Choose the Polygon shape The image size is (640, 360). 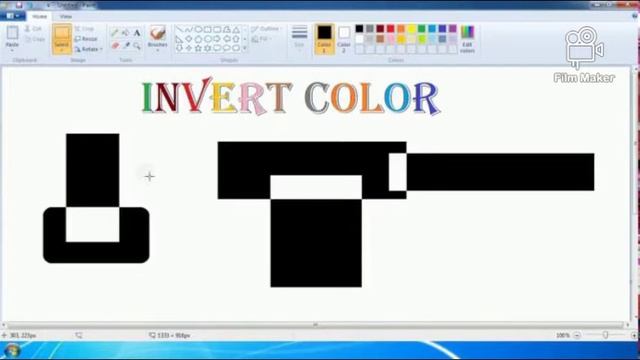[x=226, y=29]
